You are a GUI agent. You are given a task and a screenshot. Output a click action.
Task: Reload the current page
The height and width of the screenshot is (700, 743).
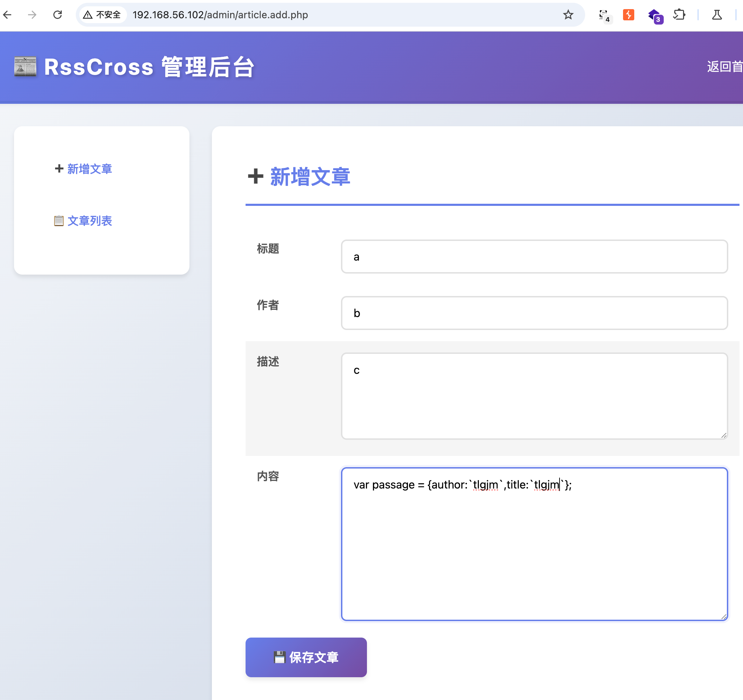58,15
